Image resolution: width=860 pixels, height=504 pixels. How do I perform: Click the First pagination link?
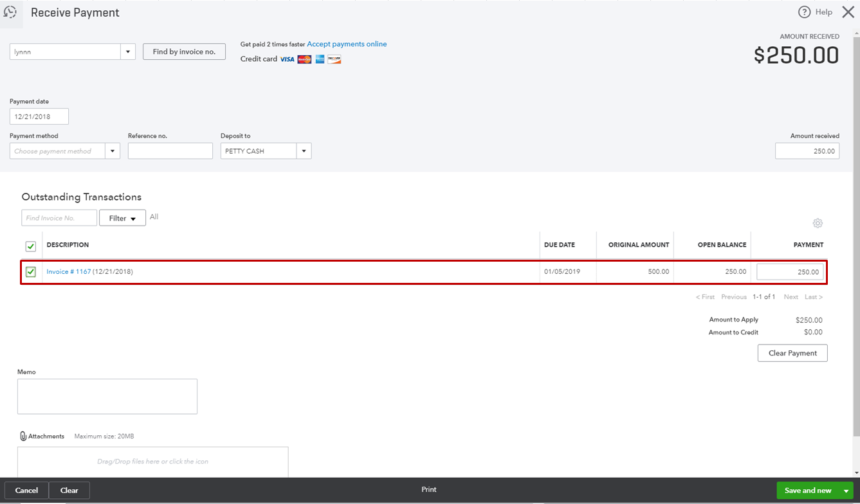coord(705,297)
